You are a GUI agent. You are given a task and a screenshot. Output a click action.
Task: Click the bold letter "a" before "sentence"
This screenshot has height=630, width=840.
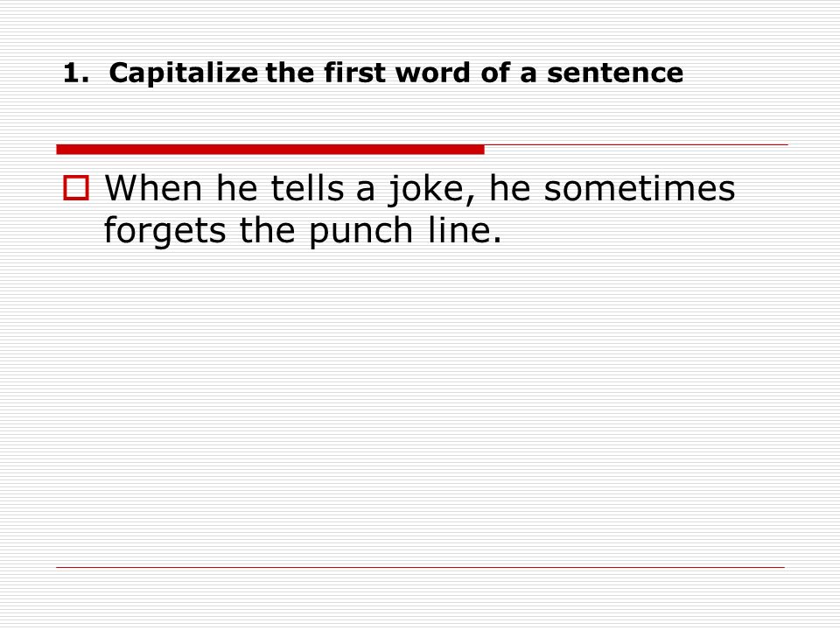[528, 75]
